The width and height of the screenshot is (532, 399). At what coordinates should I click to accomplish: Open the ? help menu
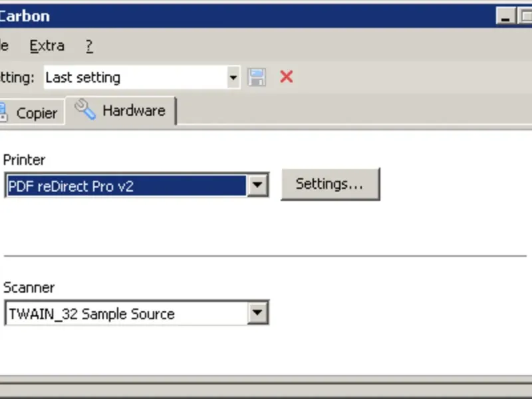(89, 46)
